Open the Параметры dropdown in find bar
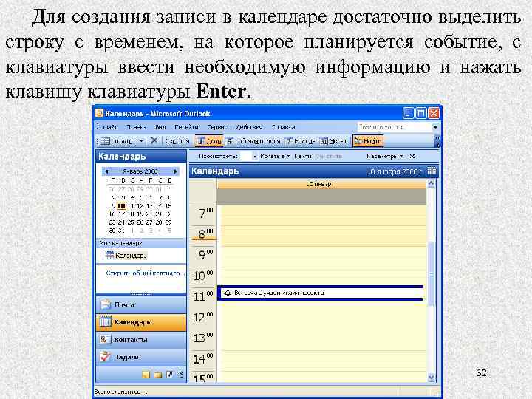 385,156
